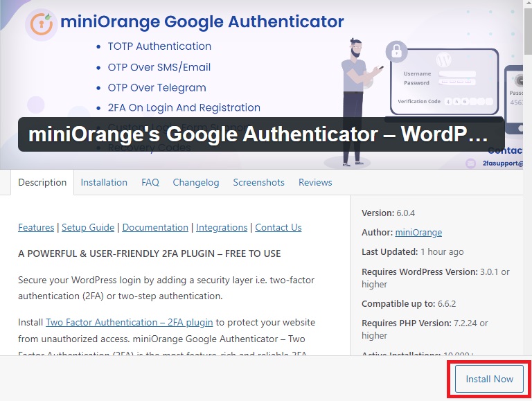Click the Requires PHP Version text
The image size is (532, 401).
pyautogui.click(x=425, y=329)
